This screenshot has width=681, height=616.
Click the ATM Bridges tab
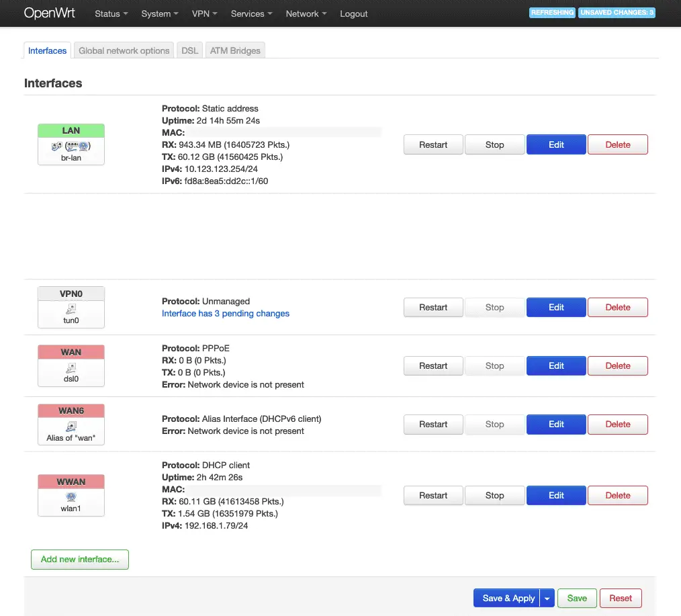(x=235, y=50)
